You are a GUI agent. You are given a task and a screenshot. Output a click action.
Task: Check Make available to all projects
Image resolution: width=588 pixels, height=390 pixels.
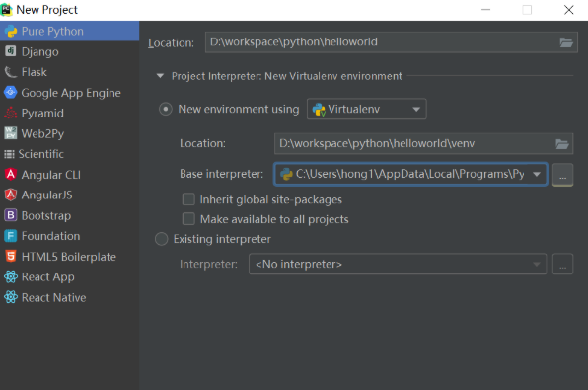pyautogui.click(x=188, y=219)
